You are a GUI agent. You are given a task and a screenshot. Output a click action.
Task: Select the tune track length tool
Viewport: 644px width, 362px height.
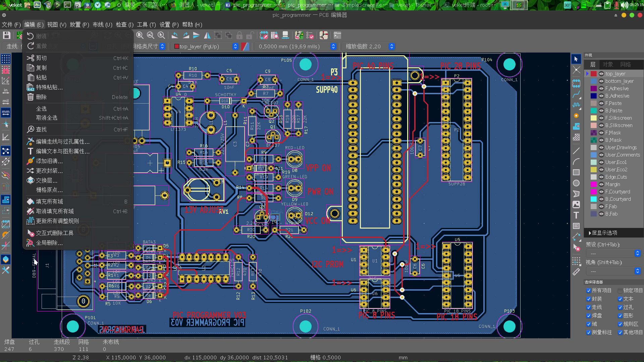576,105
